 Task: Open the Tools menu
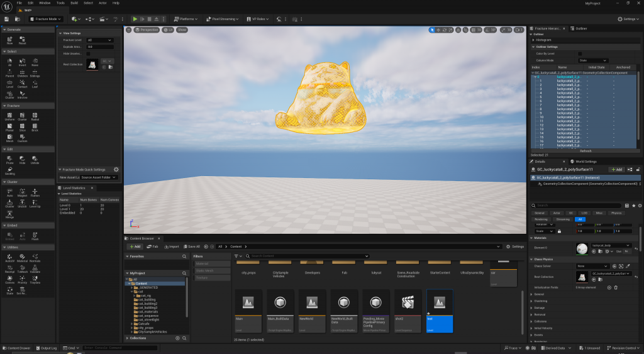[60, 3]
